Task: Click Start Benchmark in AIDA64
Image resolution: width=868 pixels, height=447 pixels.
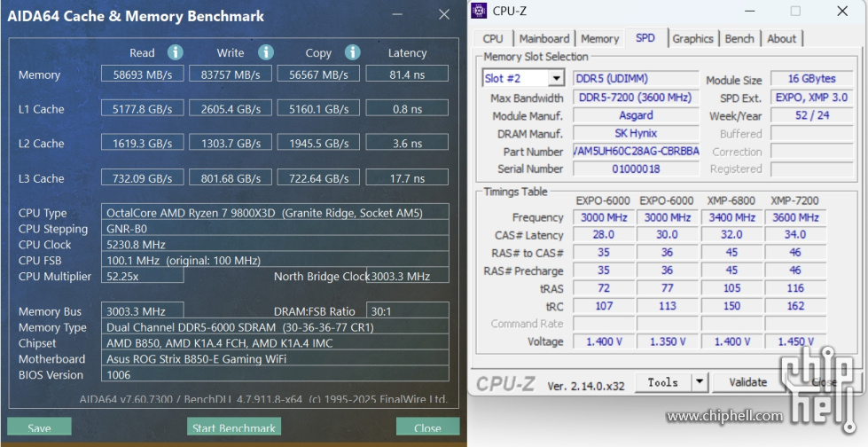Action: click(234, 427)
